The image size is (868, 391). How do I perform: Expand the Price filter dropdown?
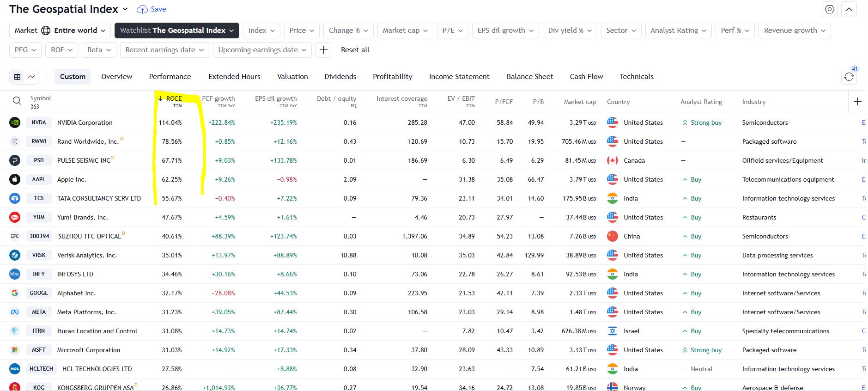point(302,31)
